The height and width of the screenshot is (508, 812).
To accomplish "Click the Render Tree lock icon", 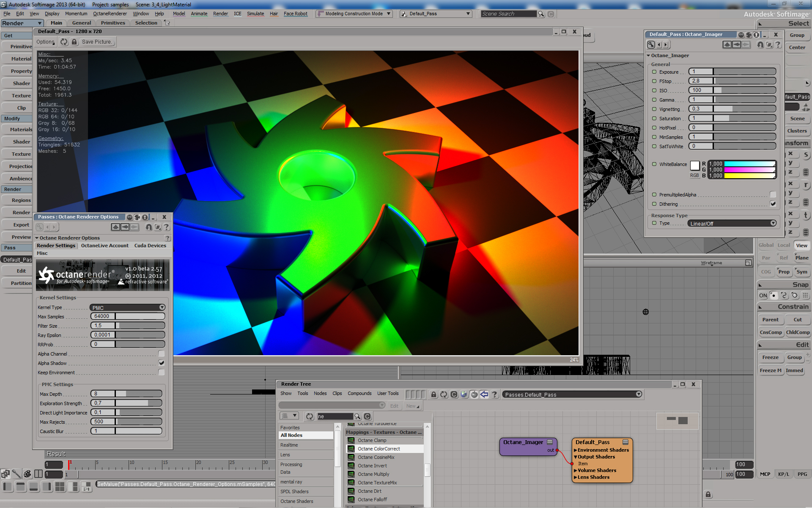I will pos(433,395).
